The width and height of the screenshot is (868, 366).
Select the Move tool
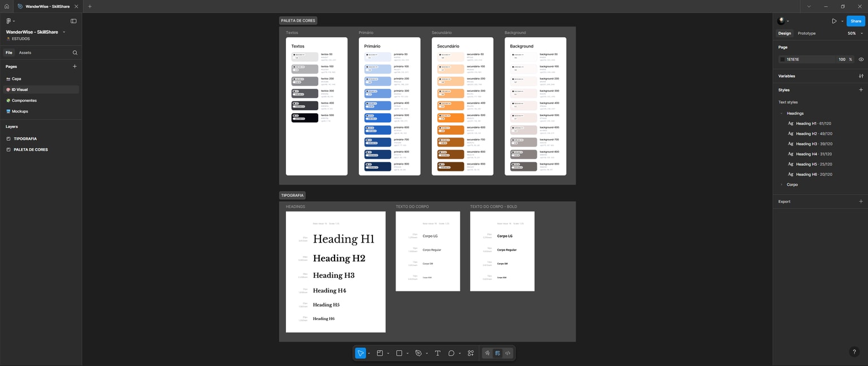[x=360, y=353]
